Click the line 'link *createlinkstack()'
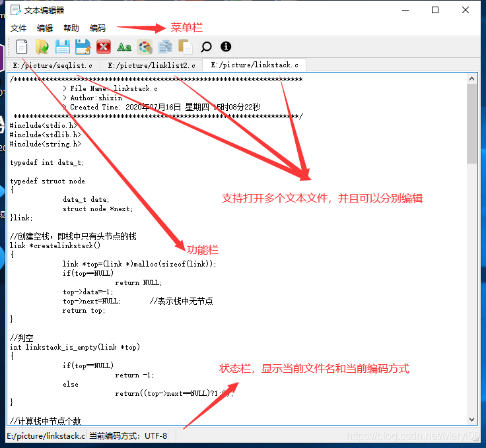Image resolution: width=486 pixels, height=448 pixels. (55, 246)
